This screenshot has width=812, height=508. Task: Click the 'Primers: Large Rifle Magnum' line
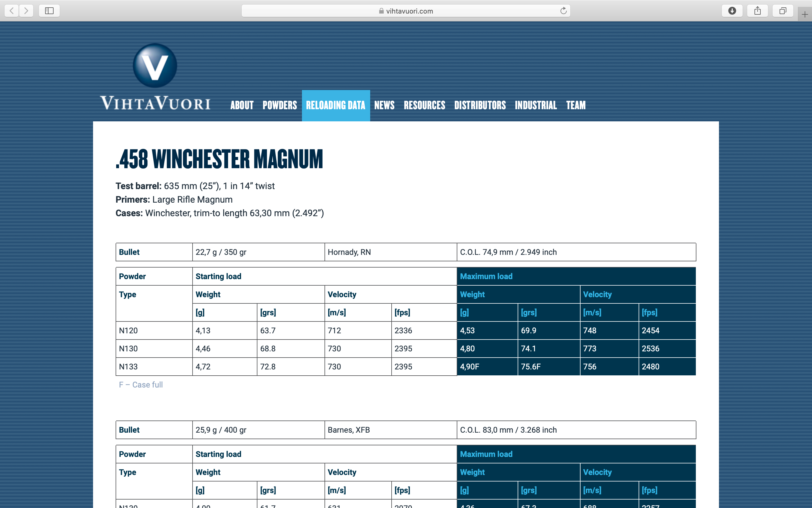click(174, 200)
